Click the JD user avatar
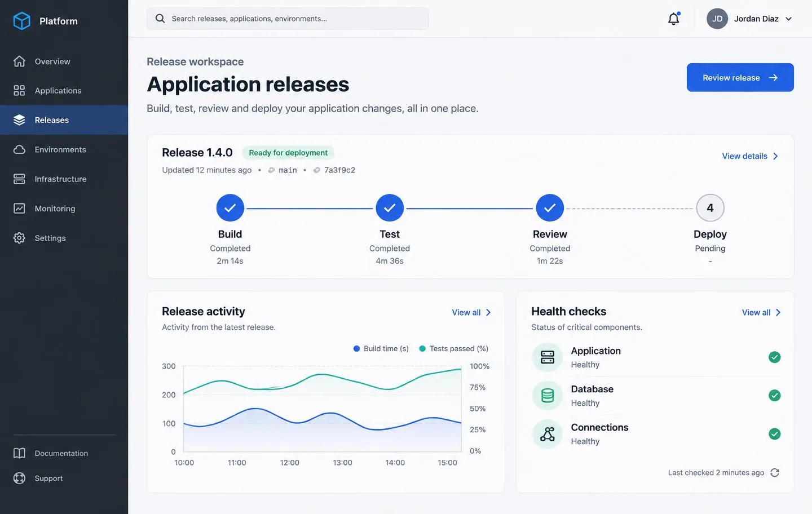This screenshot has width=812, height=514. [717, 19]
